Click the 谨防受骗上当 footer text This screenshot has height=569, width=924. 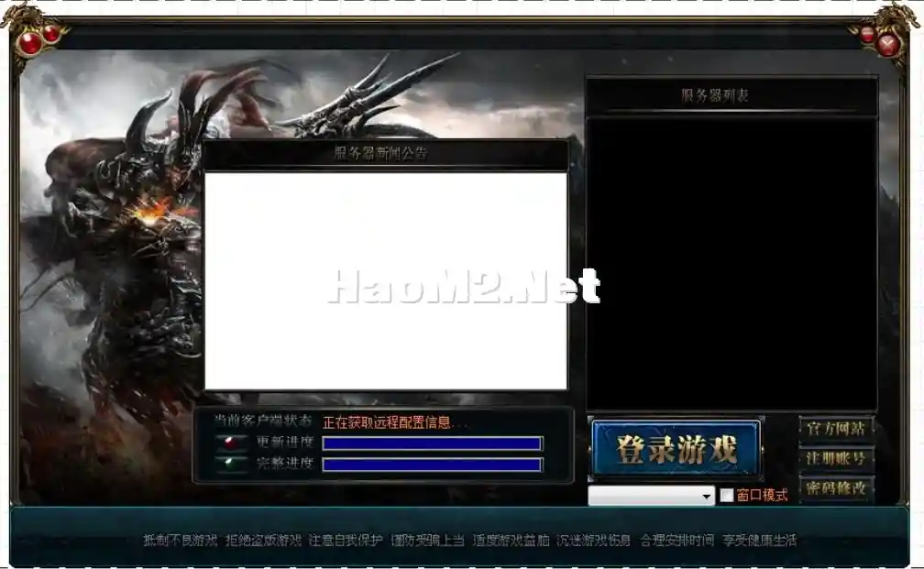tap(428, 541)
